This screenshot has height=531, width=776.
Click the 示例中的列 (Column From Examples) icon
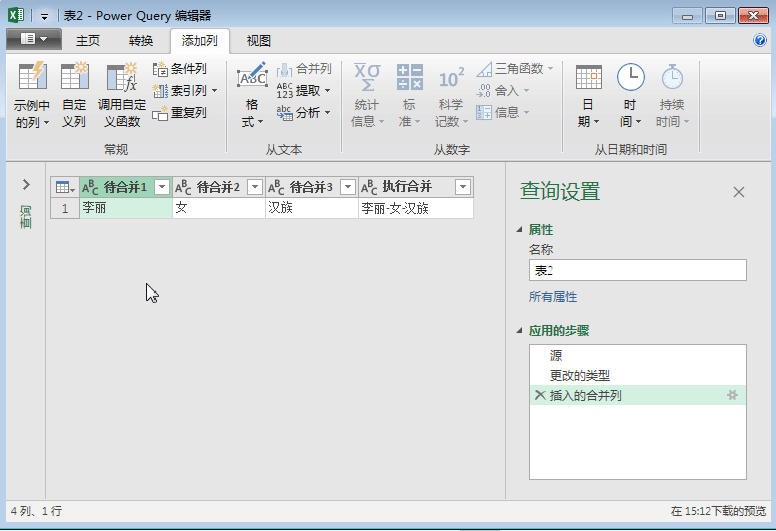[x=32, y=78]
